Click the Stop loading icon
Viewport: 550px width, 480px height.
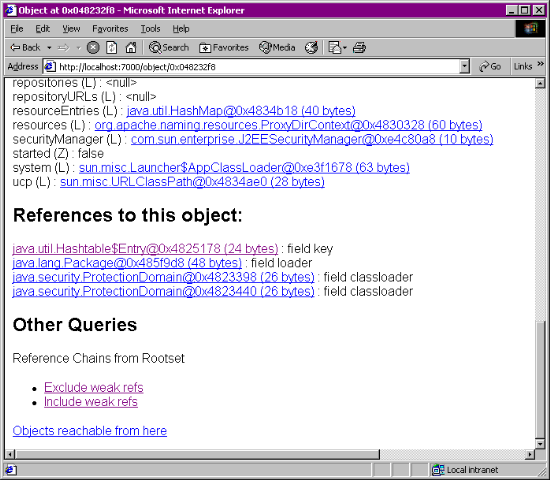tap(93, 47)
